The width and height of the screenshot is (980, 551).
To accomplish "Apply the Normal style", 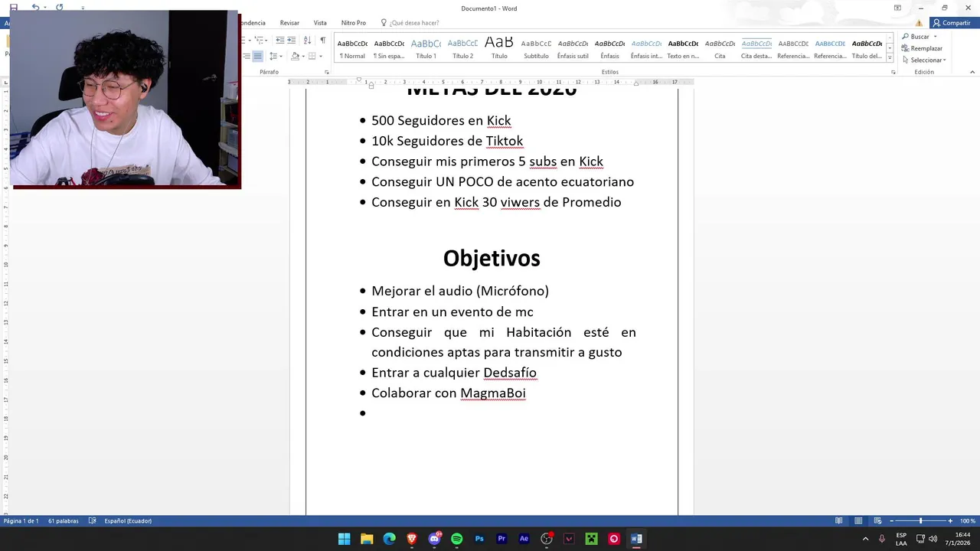I will [352, 49].
